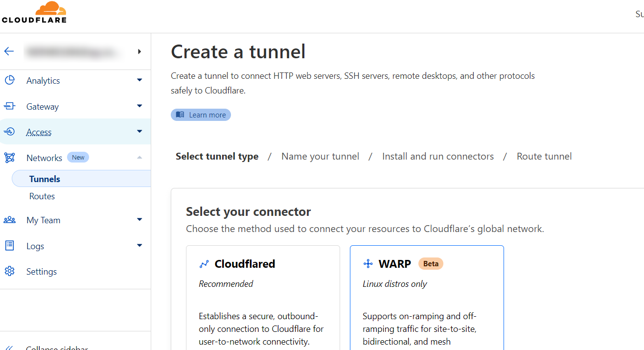Collapse the Networks section arrow

tap(139, 158)
